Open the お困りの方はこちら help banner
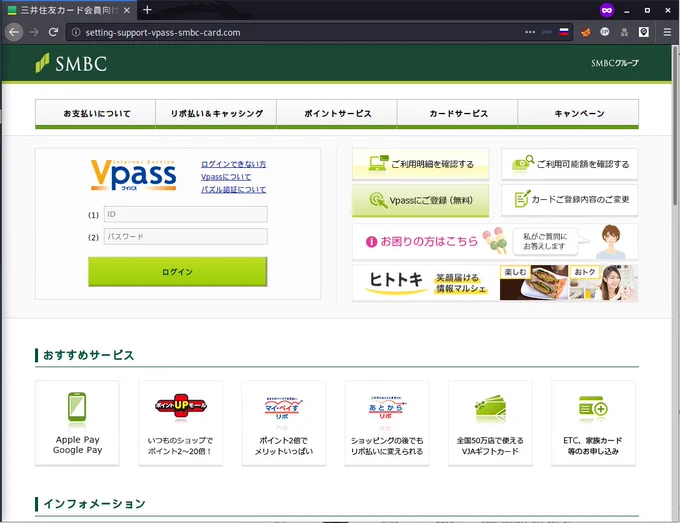Viewport: 680px width, 523px height. [495, 241]
